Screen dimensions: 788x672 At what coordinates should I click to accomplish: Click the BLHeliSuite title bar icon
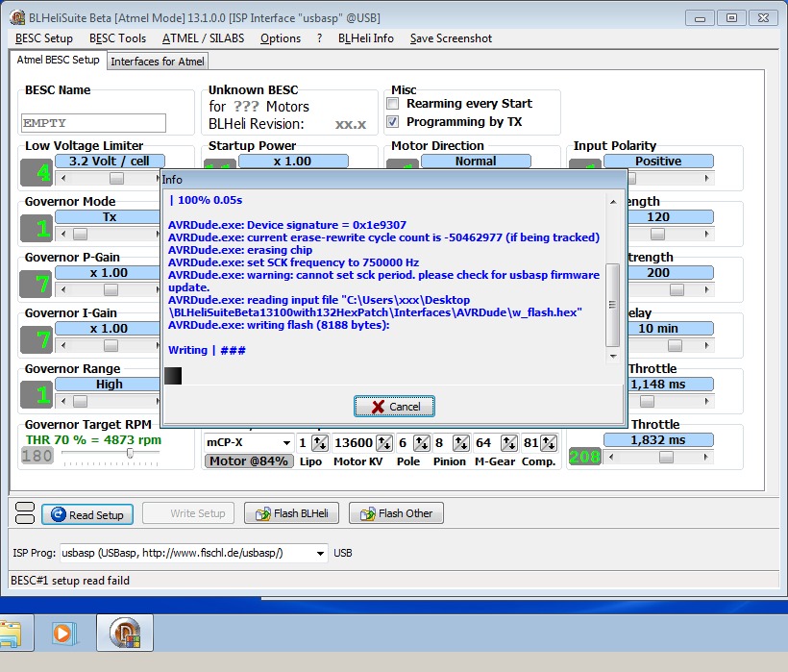pyautogui.click(x=17, y=17)
